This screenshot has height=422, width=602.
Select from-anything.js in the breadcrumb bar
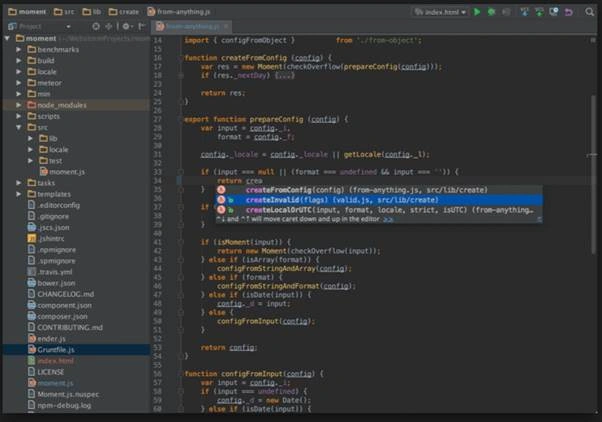click(179, 12)
